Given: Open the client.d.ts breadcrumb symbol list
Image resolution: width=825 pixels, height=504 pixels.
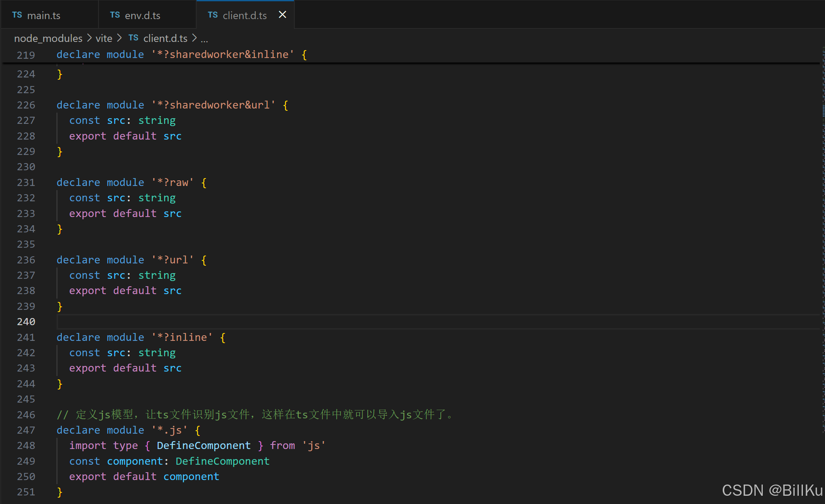Looking at the screenshot, I should 165,38.
